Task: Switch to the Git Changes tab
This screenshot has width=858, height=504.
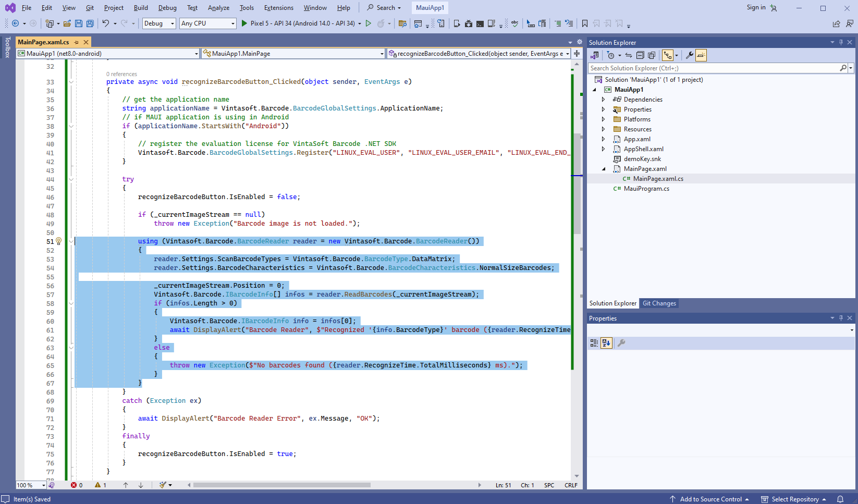Action: click(x=659, y=303)
